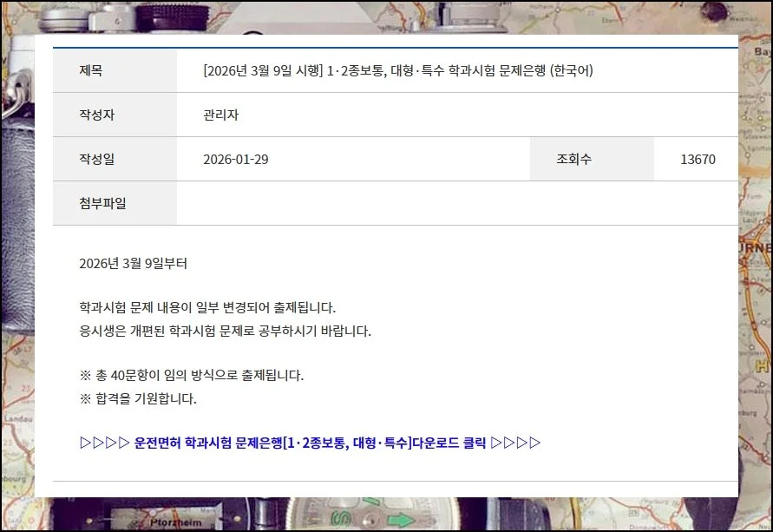Click the trailing ▷▷▷▷ arrows after download link
773x532 pixels.
point(517,441)
